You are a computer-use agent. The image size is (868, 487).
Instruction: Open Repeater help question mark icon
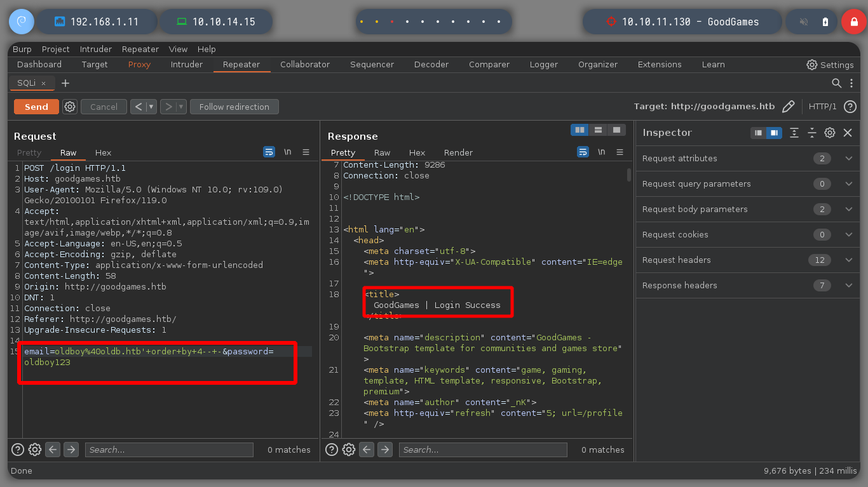coord(850,107)
